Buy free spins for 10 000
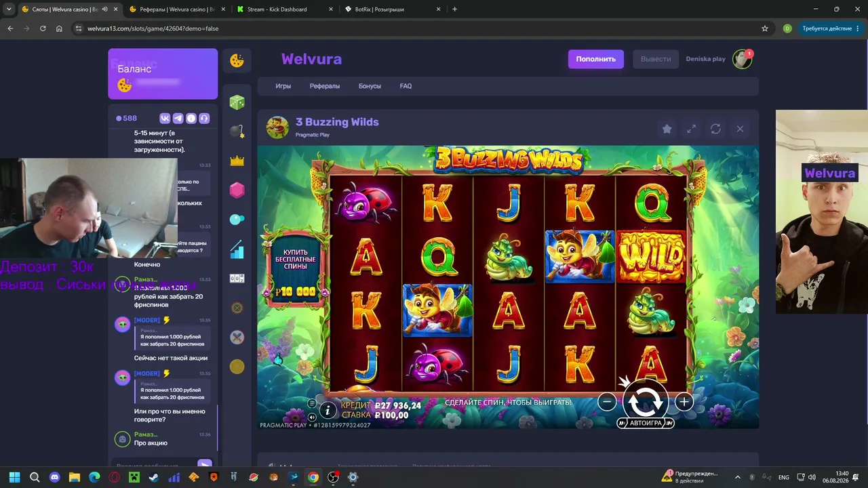Viewport: 868px width, 488px height. (x=296, y=270)
